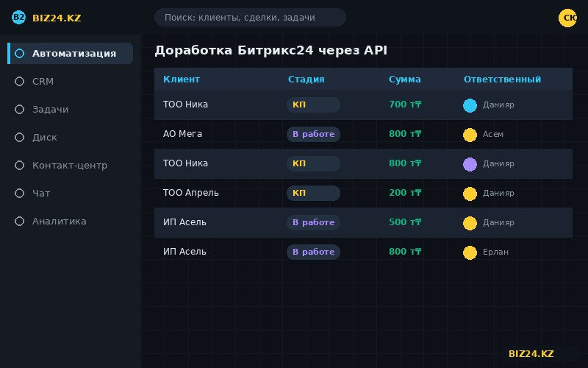Click the Аналитика sidebar circle icon
The width and height of the screenshot is (588, 368).
coord(20,222)
